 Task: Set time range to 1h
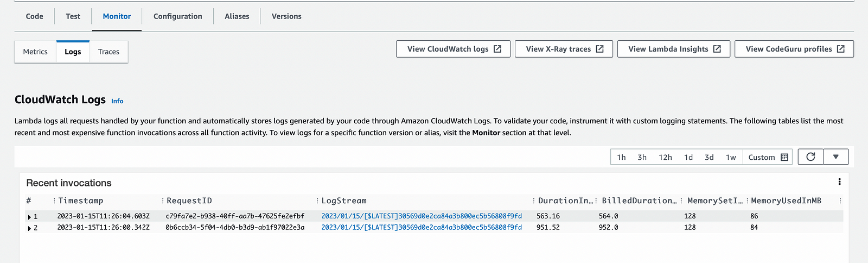(x=621, y=157)
